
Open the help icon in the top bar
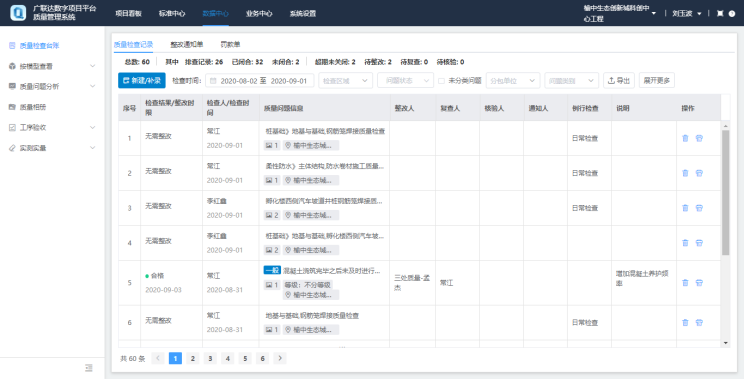point(732,13)
